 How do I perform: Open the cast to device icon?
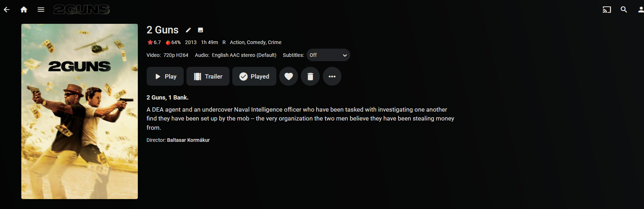coord(607,10)
